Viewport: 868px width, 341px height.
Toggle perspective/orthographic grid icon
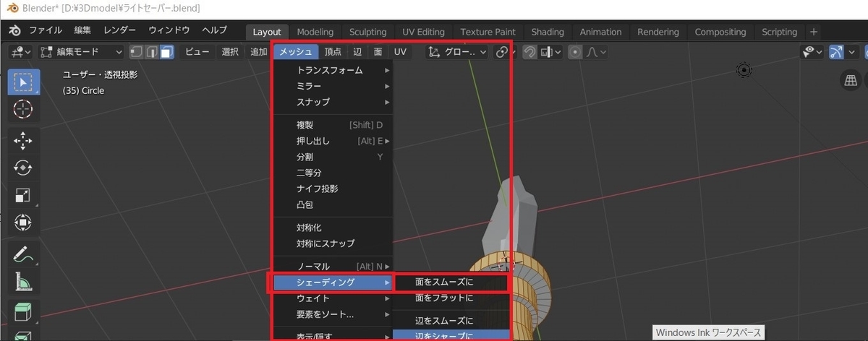(x=851, y=80)
